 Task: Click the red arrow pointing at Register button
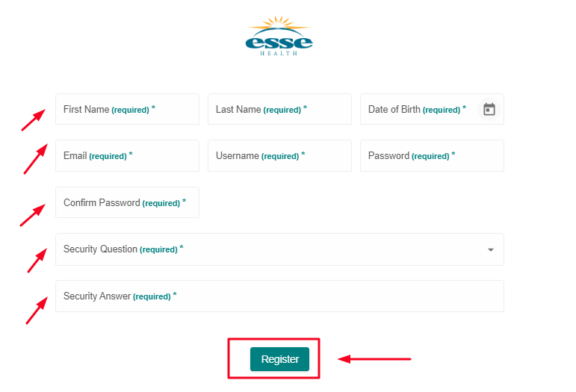pyautogui.click(x=374, y=359)
